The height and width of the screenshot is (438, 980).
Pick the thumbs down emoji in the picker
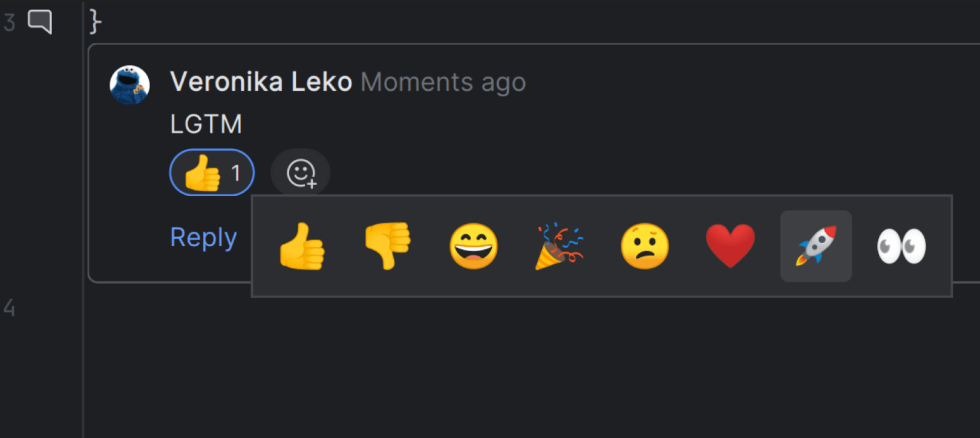coord(388,246)
